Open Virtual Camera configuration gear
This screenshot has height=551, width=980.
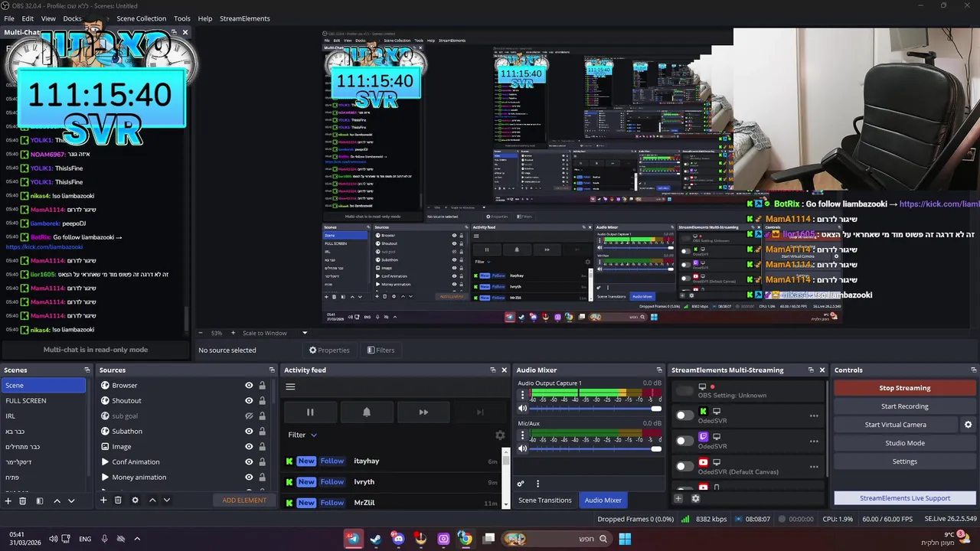(x=968, y=425)
